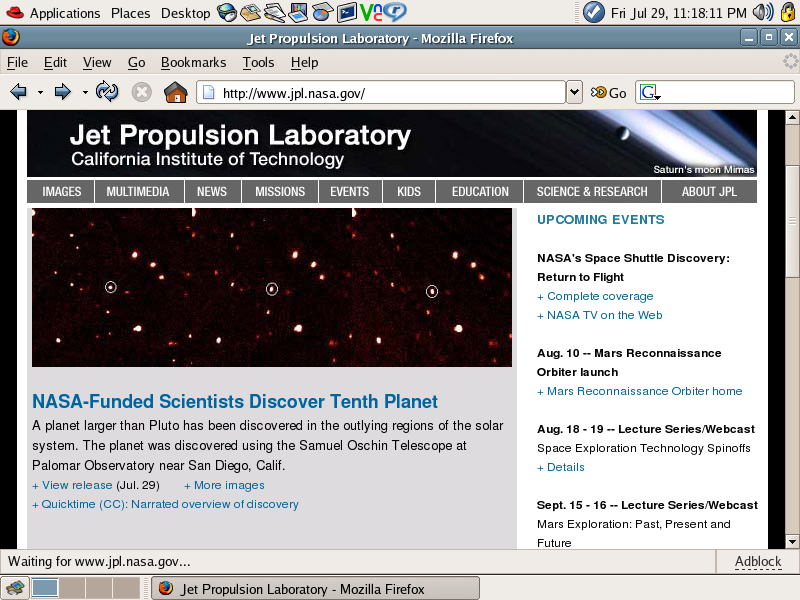Open the SCIENCE & RESEARCH tab

click(592, 191)
